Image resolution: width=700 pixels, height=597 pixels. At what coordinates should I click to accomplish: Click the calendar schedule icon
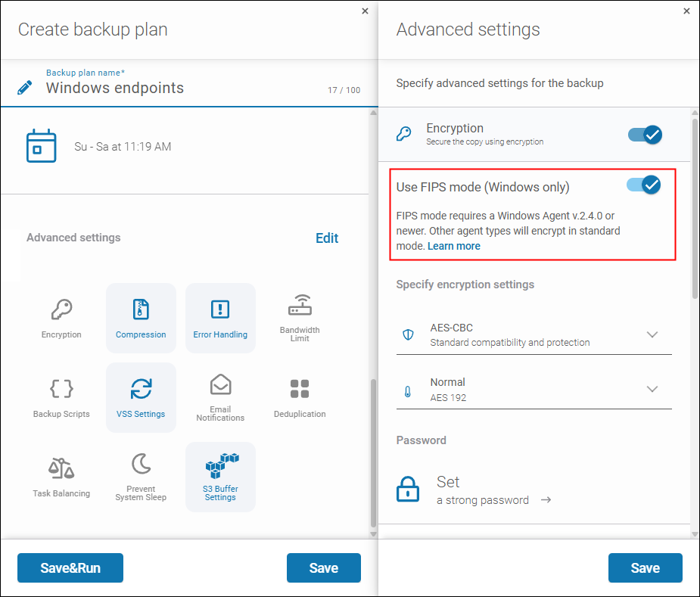[41, 146]
